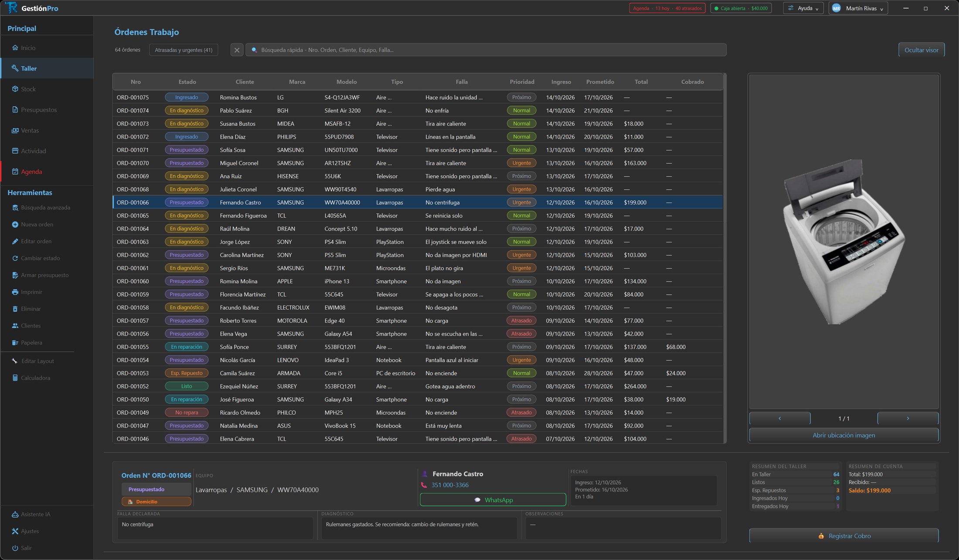
Task: Open Búsqueda avanzada search icon
Action: 15,207
